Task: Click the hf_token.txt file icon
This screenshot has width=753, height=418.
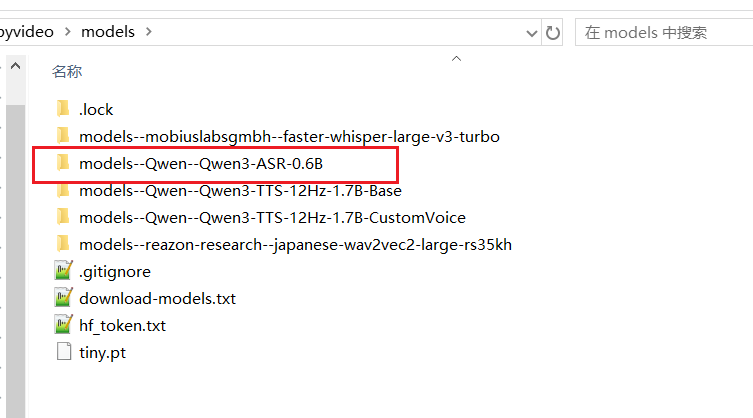Action: pyautogui.click(x=63, y=325)
